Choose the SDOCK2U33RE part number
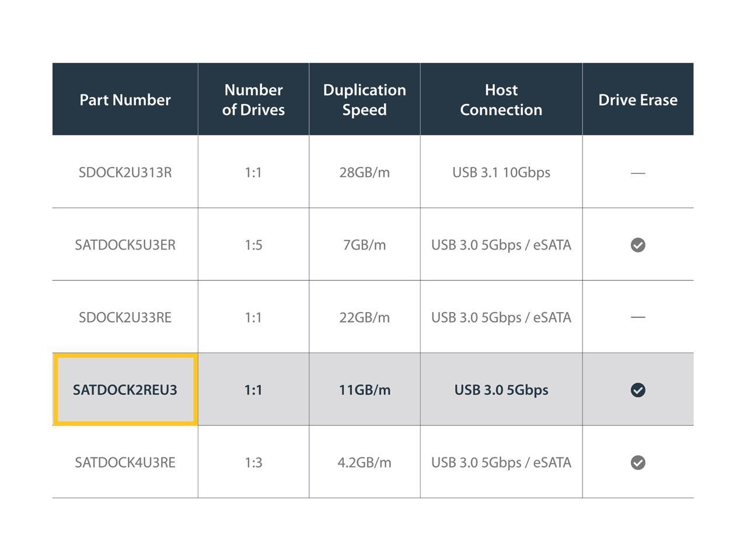Image resolution: width=747 pixels, height=560 pixels. pyautogui.click(x=125, y=317)
